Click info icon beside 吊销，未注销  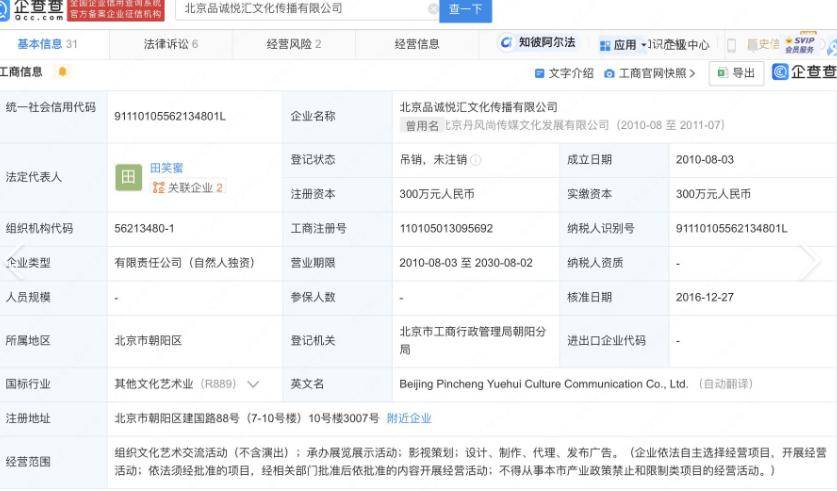coord(476,160)
